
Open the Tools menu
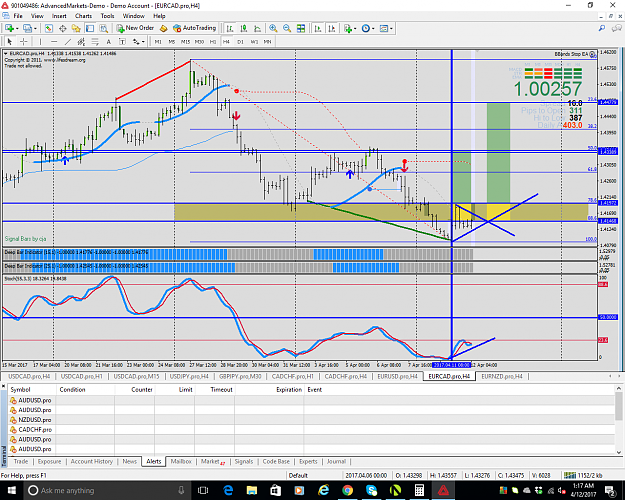pos(107,16)
